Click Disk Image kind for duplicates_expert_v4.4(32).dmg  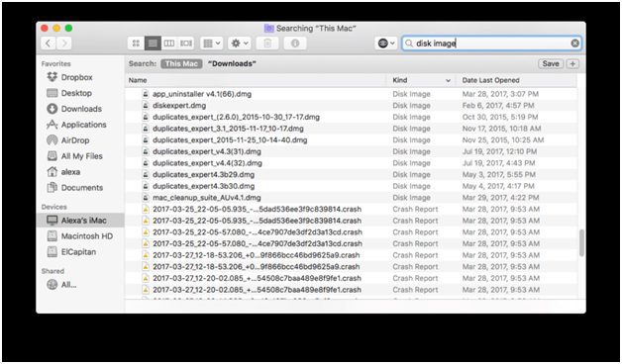(411, 163)
